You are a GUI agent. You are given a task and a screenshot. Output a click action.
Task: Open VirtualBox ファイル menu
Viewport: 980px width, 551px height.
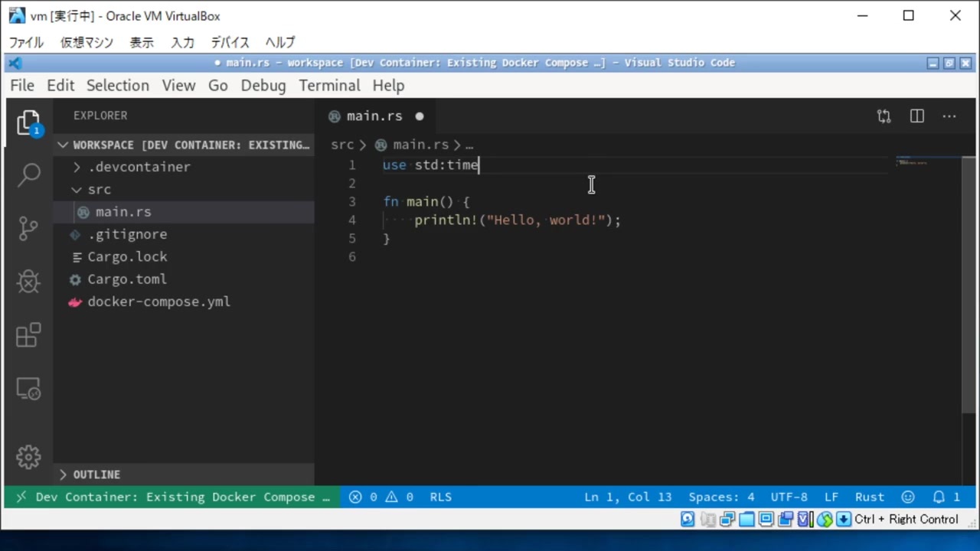pos(27,43)
